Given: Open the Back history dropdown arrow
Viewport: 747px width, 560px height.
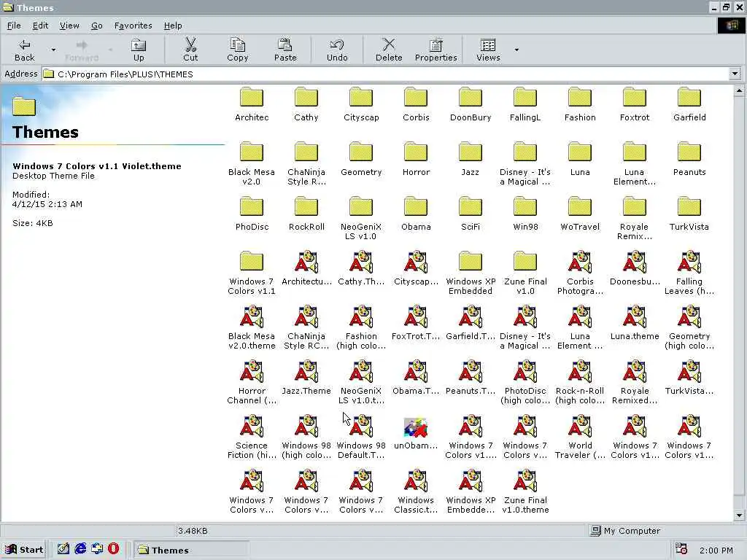Looking at the screenshot, I should [x=53, y=50].
